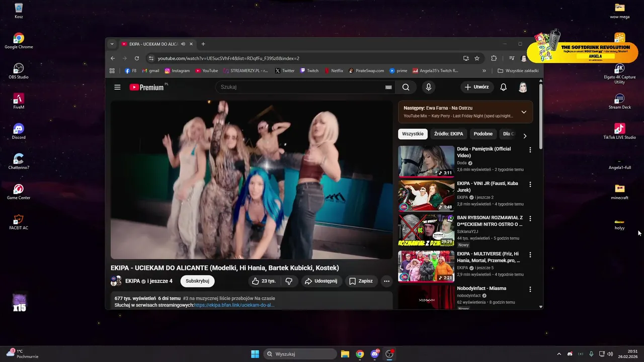Open Chrome tab search dropdown arrow

(112, 44)
